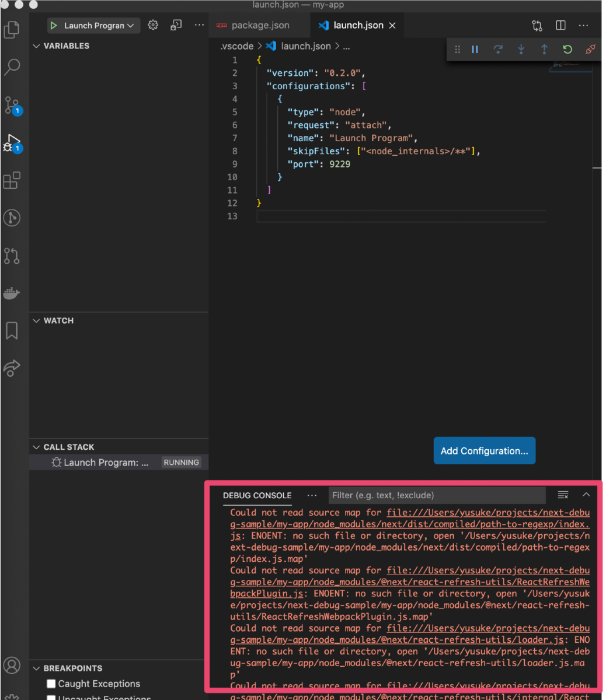
Task: Open the Git Graph activity bar icon
Action: (x=12, y=218)
